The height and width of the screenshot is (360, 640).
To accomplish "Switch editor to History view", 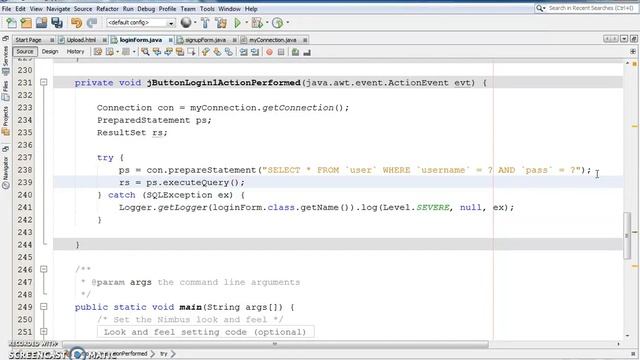I will click(x=75, y=51).
